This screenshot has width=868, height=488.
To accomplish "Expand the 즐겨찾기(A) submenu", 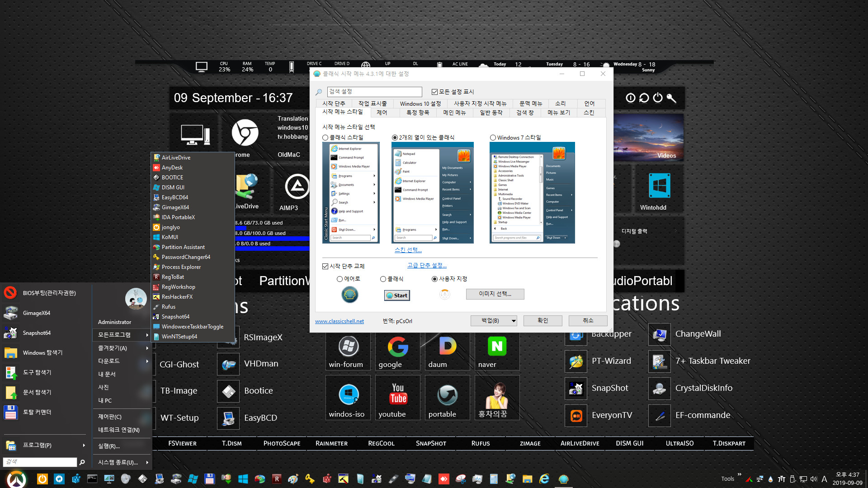I will 122,348.
